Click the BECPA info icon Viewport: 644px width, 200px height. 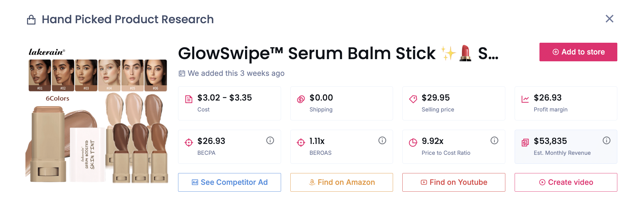point(270,141)
